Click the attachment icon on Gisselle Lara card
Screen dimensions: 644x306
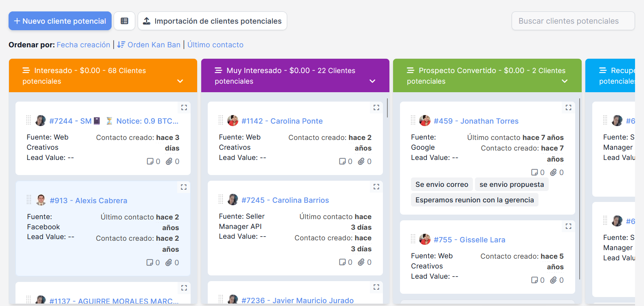553,280
